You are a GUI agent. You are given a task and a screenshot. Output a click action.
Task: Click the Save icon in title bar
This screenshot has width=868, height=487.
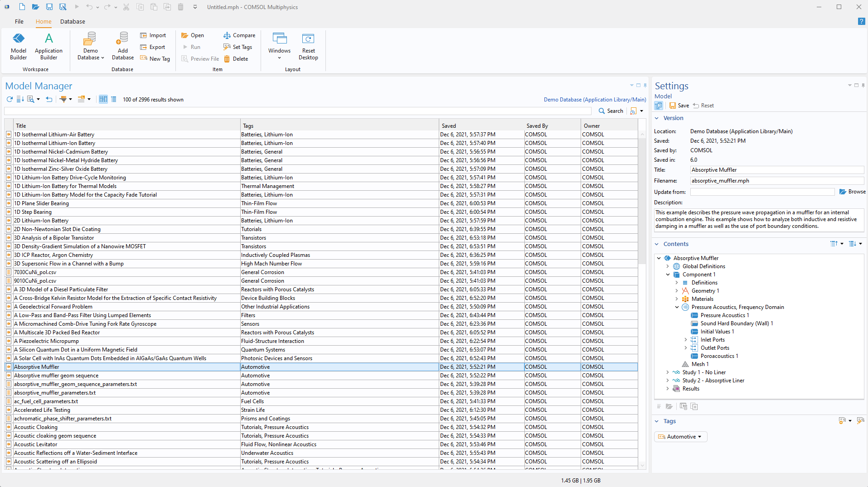49,7
